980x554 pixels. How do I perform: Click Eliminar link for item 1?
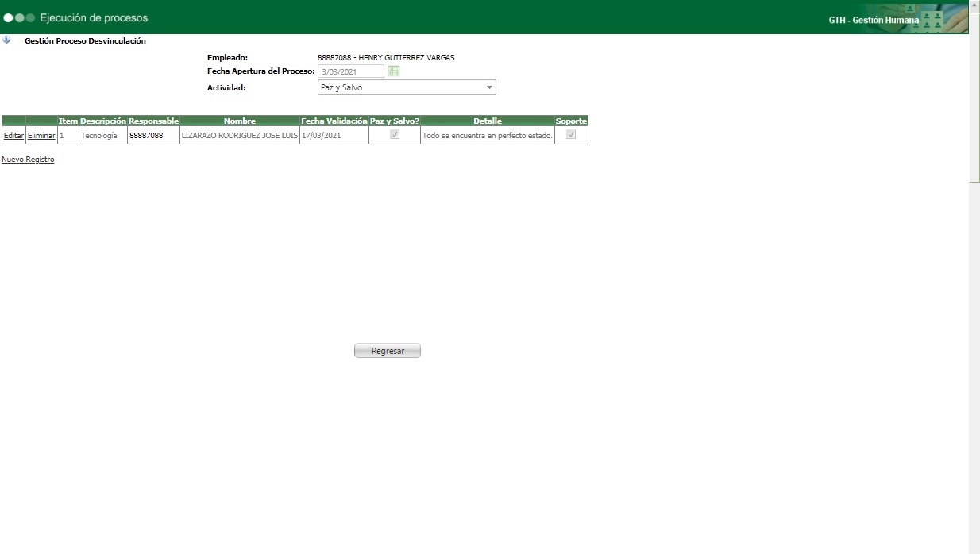coord(41,136)
